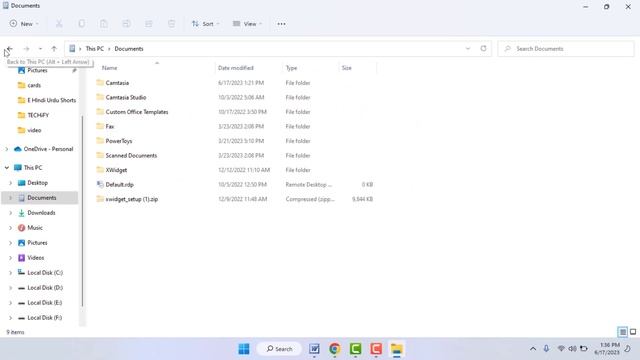Open Google Chrome from the taskbar
This screenshot has width=640, height=360.
click(x=335, y=349)
